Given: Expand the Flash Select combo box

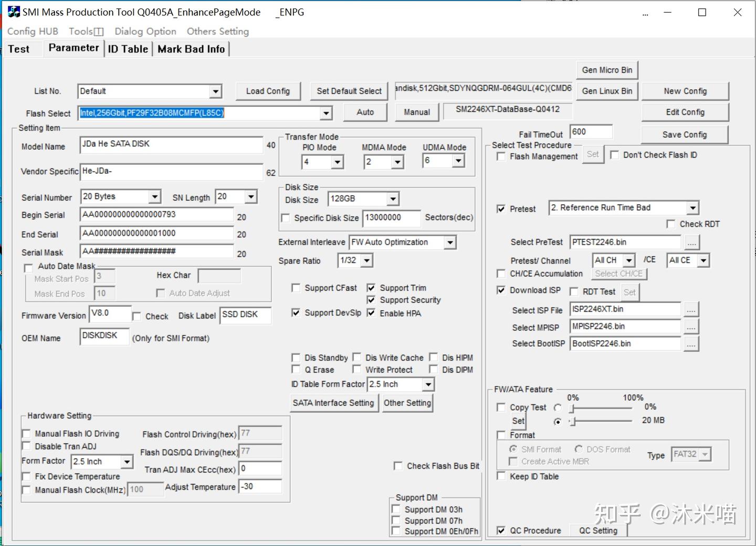Looking at the screenshot, I should [326, 113].
